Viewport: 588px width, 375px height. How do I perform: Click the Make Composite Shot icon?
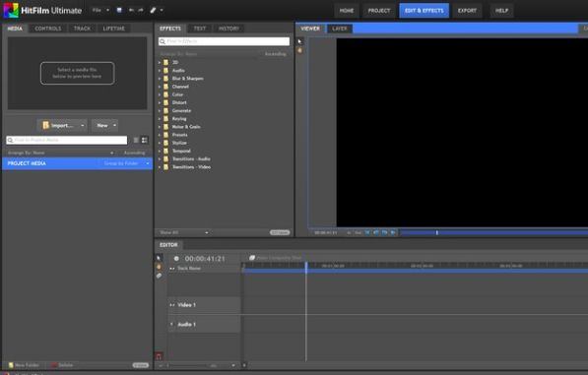pyautogui.click(x=252, y=258)
